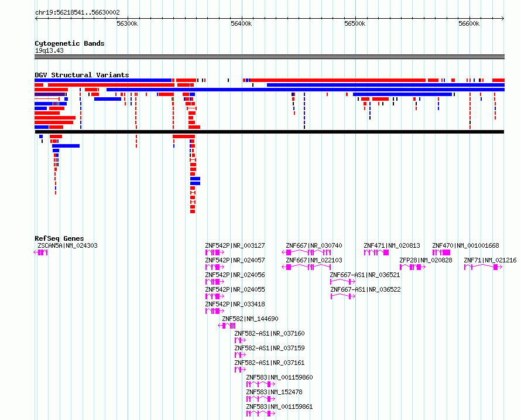Select ZNF542P|NR_024056 transcript label

235,275
